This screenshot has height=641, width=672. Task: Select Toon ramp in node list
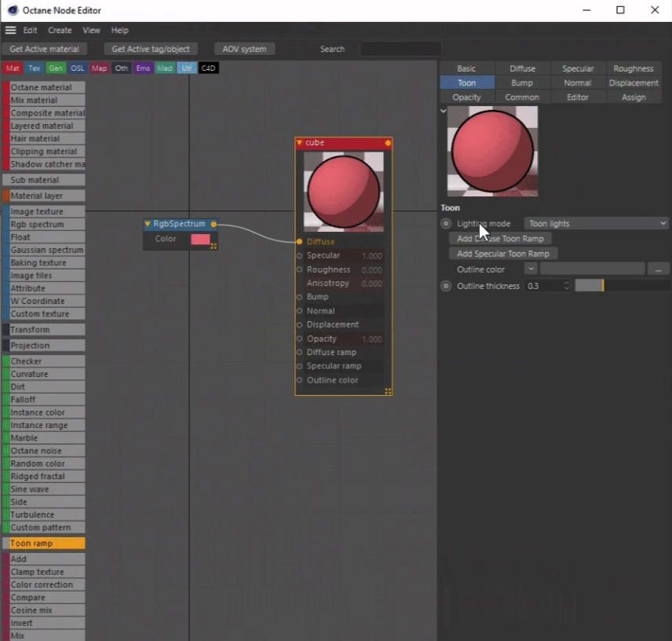tap(44, 544)
